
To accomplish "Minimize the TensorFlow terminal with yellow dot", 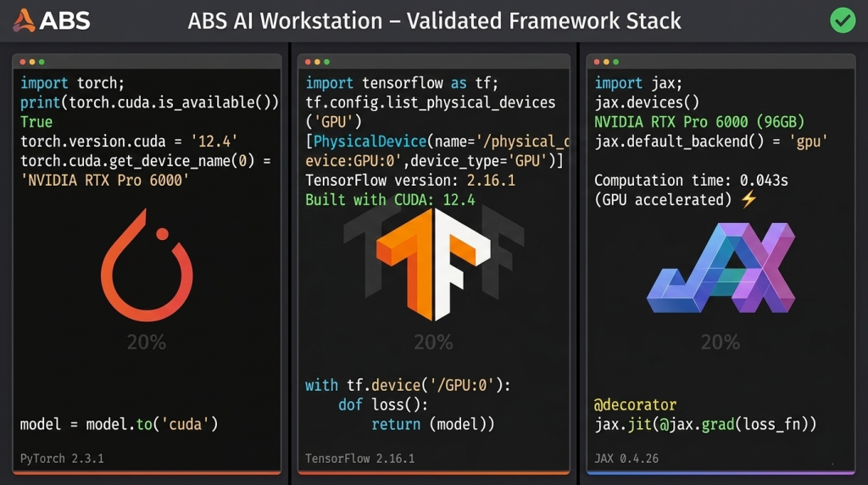I will 317,62.
